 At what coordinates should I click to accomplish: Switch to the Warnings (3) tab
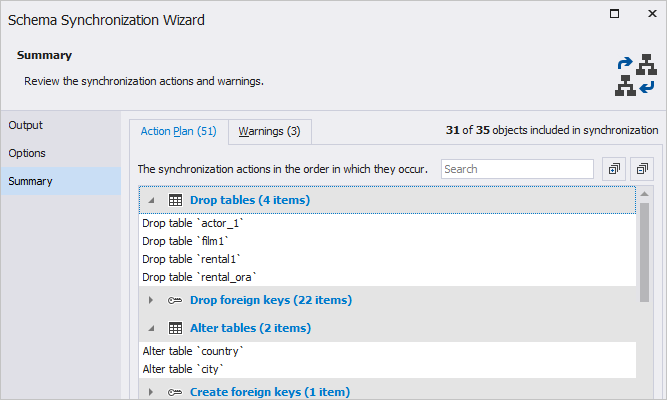tap(270, 131)
